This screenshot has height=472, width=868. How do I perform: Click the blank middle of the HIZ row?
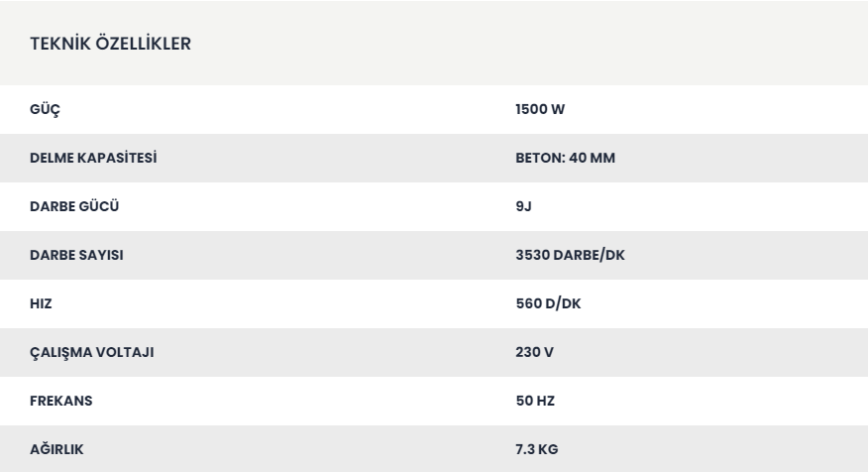pyautogui.click(x=276, y=303)
